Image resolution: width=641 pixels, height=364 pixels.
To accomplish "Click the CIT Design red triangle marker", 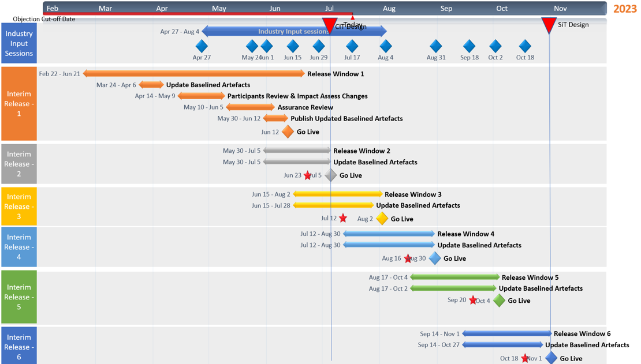I will click(329, 25).
